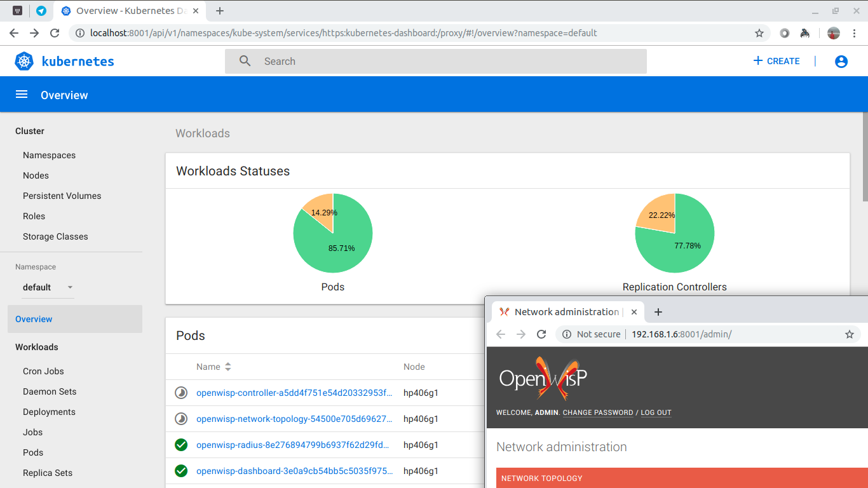Open the default namespace dropdown

coord(48,287)
